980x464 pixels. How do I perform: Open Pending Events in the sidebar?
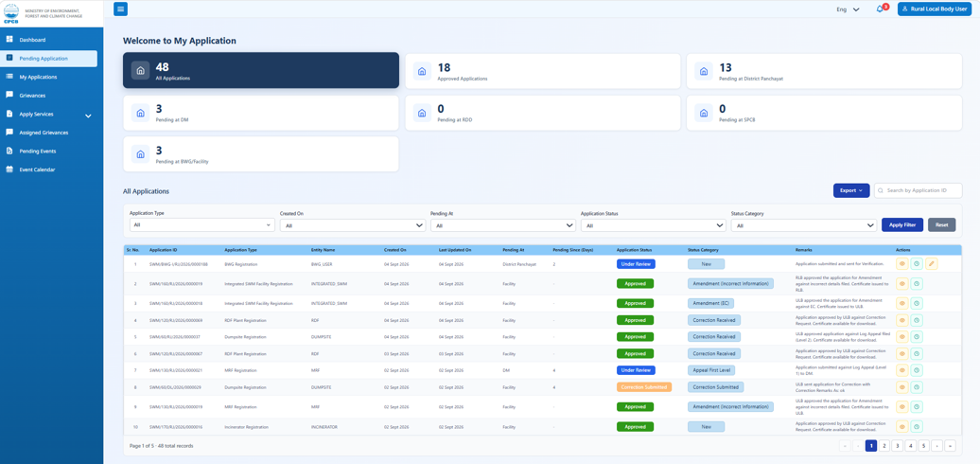[38, 152]
